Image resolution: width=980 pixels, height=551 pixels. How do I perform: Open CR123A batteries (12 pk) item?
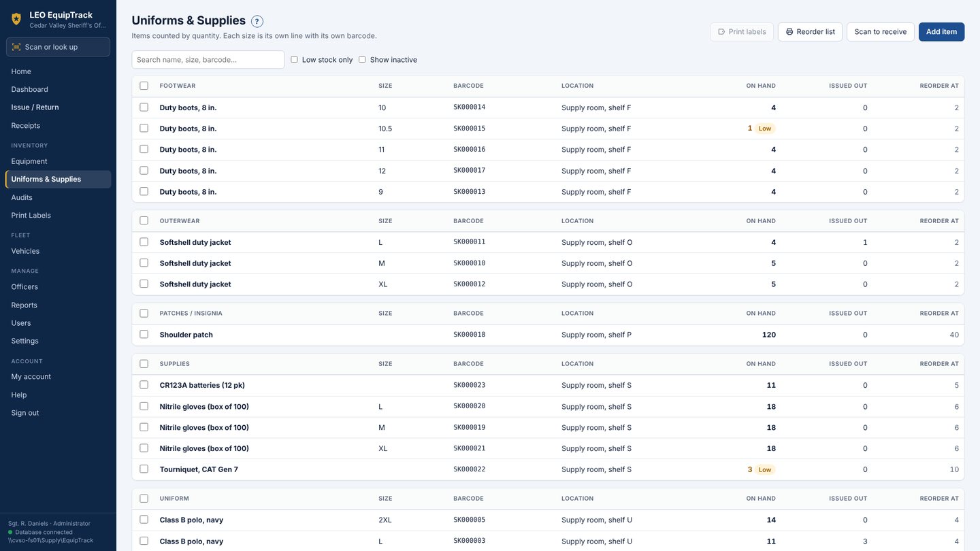202,385
